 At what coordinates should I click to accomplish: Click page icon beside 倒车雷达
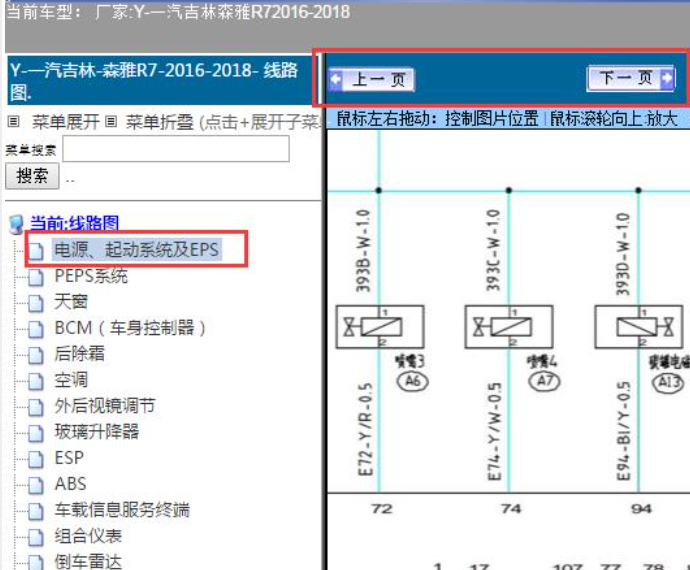point(36,562)
